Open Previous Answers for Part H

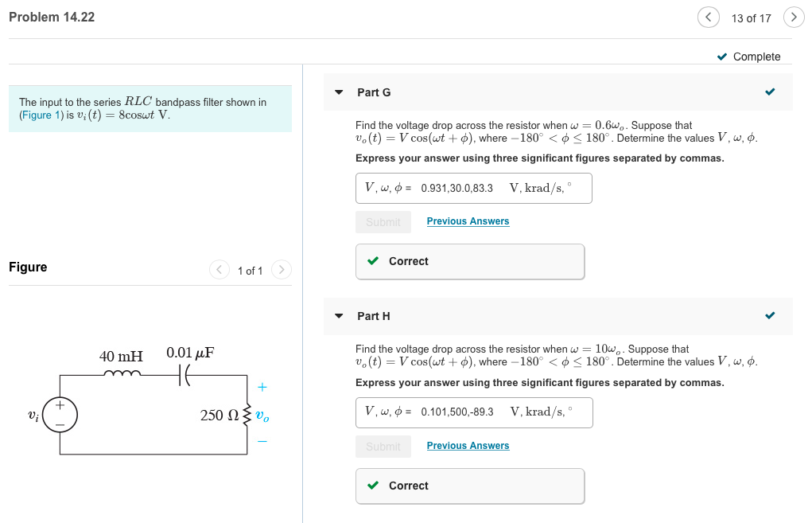pos(468,446)
